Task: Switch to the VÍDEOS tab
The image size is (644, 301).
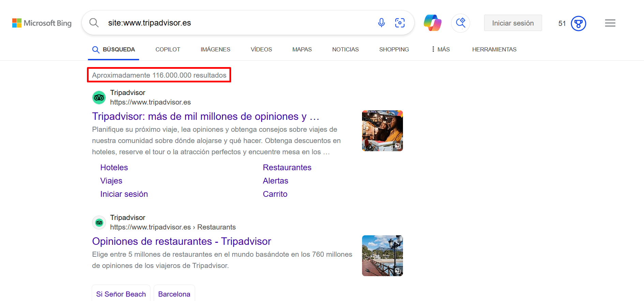Action: click(x=261, y=50)
